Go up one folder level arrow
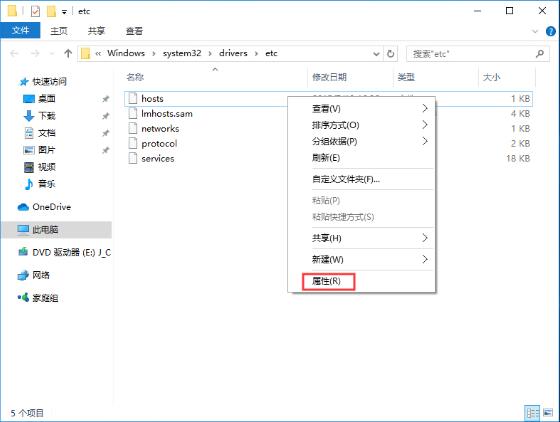This screenshot has width=560, height=422. 68,54
